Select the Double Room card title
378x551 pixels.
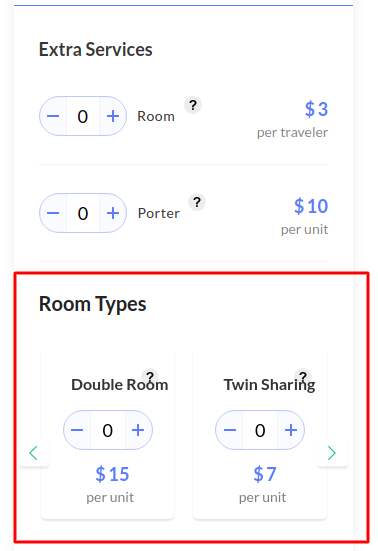120,385
